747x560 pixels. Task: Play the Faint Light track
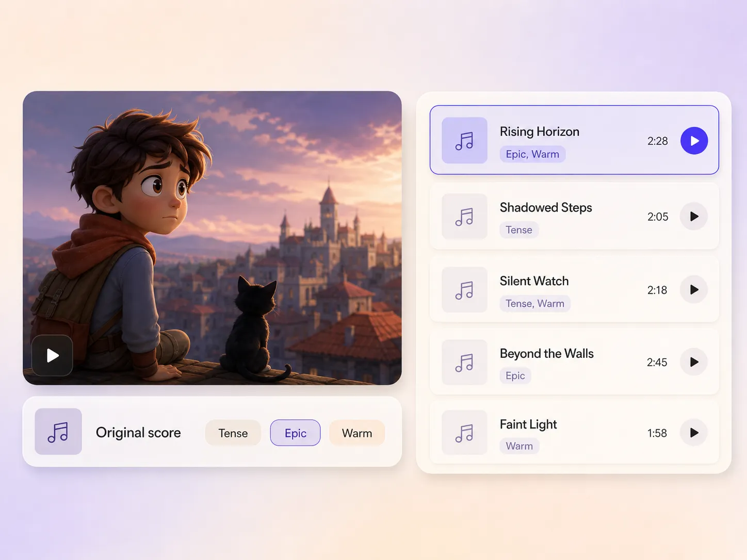point(694,433)
